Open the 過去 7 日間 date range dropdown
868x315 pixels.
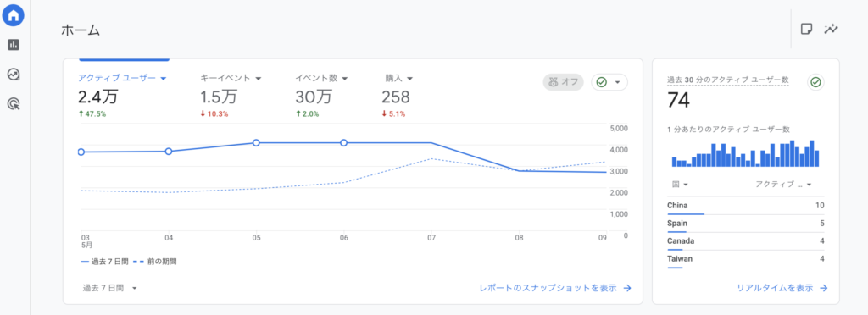(109, 288)
